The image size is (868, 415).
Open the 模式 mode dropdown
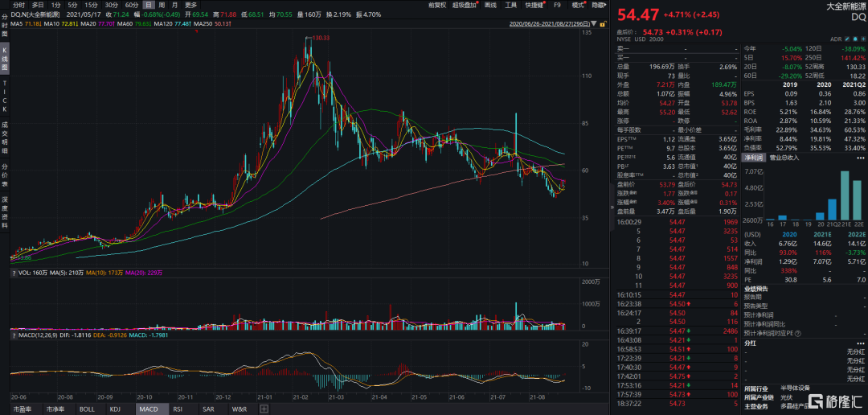click(x=578, y=5)
